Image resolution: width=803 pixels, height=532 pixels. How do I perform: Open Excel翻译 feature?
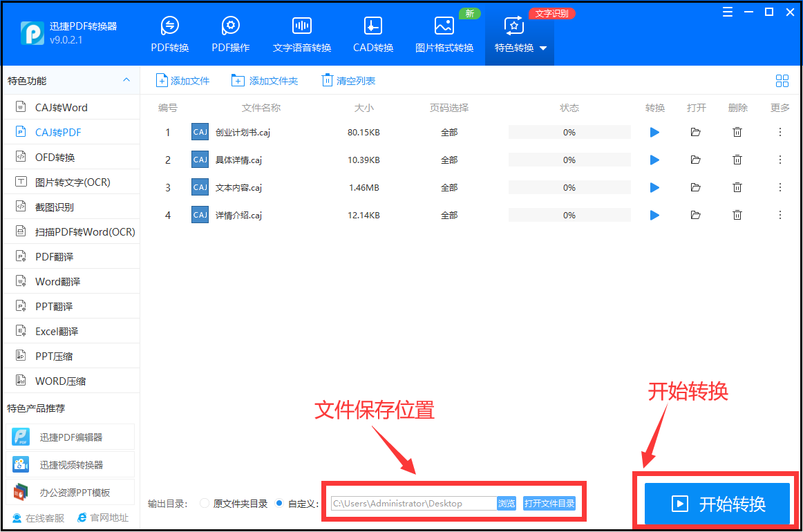[72, 331]
